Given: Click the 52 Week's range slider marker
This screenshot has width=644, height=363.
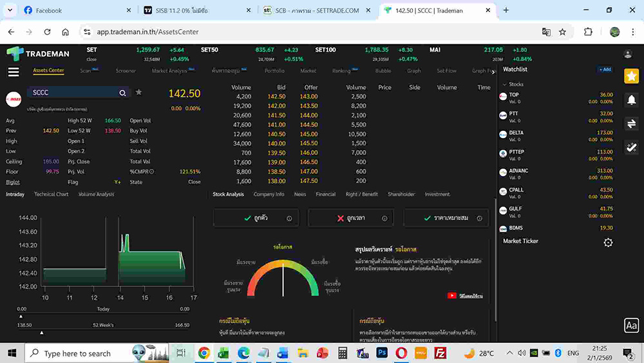Looking at the screenshot, I should click(42, 333).
